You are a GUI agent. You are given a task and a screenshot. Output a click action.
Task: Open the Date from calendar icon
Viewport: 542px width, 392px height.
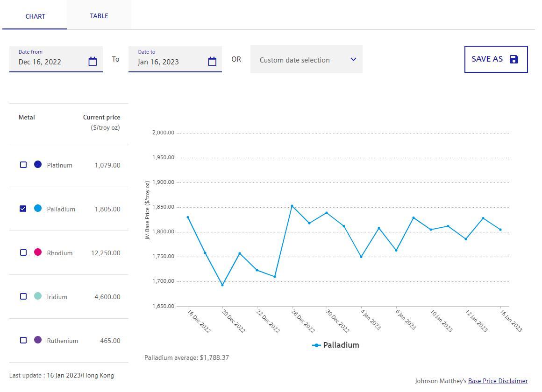[x=93, y=62]
